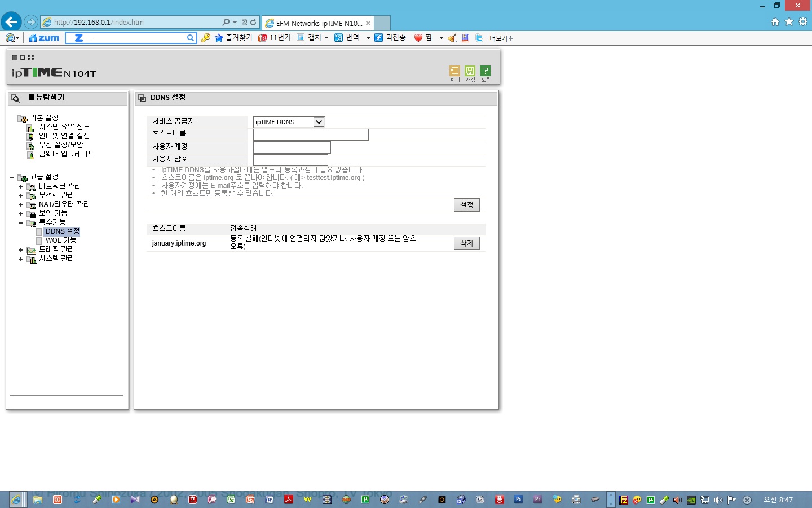Image resolution: width=812 pixels, height=508 pixels.
Task: Click the broom cleaner icon on the zum toolbar
Action: 452,38
